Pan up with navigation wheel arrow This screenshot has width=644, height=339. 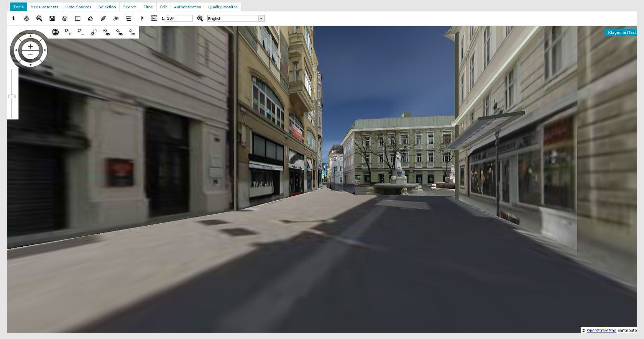coord(30,36)
